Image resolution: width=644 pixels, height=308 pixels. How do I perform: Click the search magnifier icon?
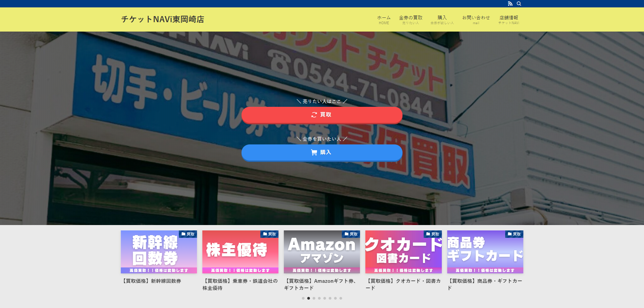click(519, 4)
